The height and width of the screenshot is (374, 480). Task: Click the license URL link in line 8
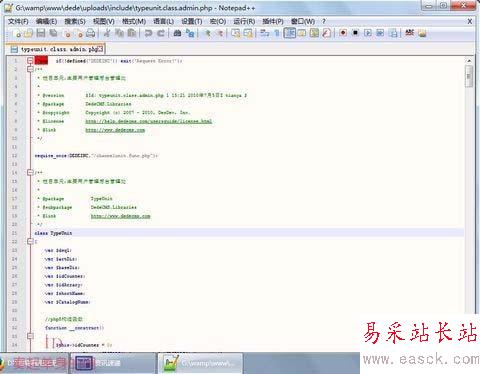(x=149, y=121)
